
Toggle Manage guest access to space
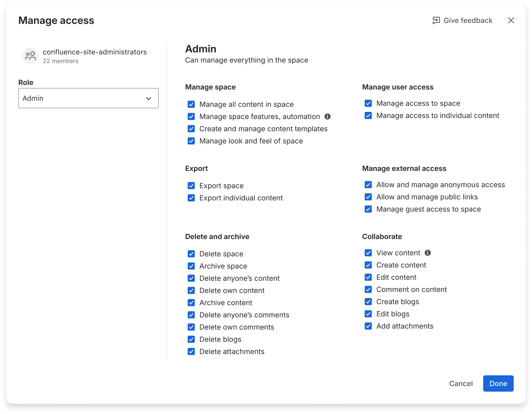(x=368, y=209)
